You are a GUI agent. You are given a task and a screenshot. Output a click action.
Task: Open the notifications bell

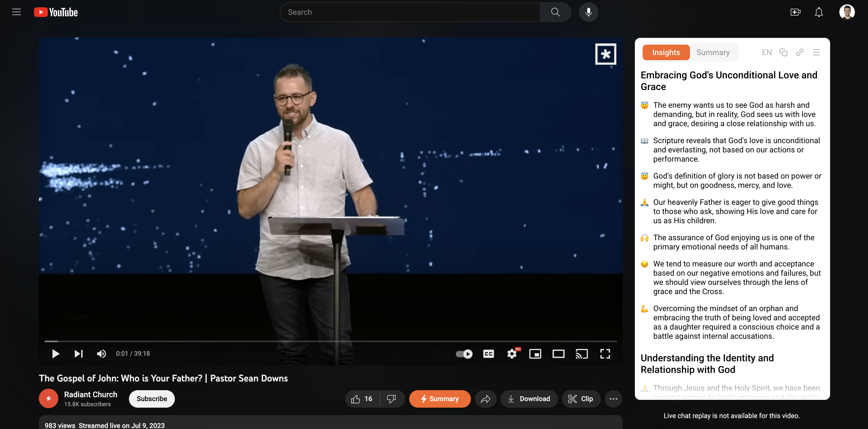click(819, 12)
